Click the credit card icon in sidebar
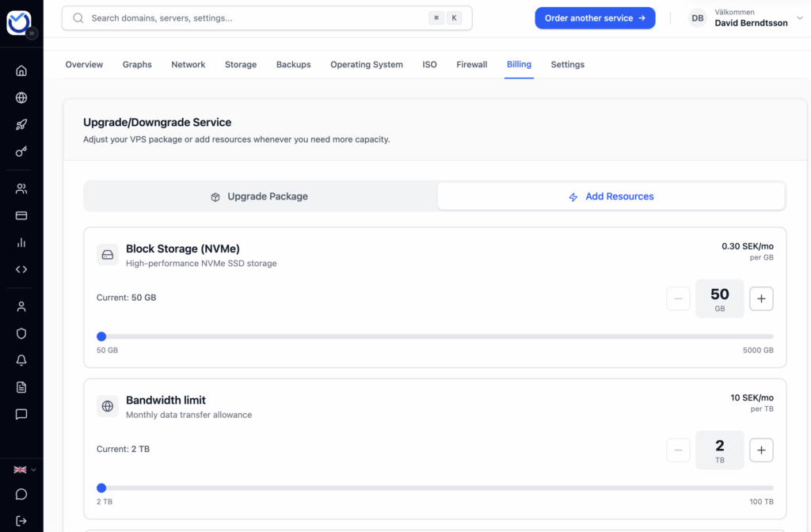The image size is (811, 532). (x=21, y=215)
